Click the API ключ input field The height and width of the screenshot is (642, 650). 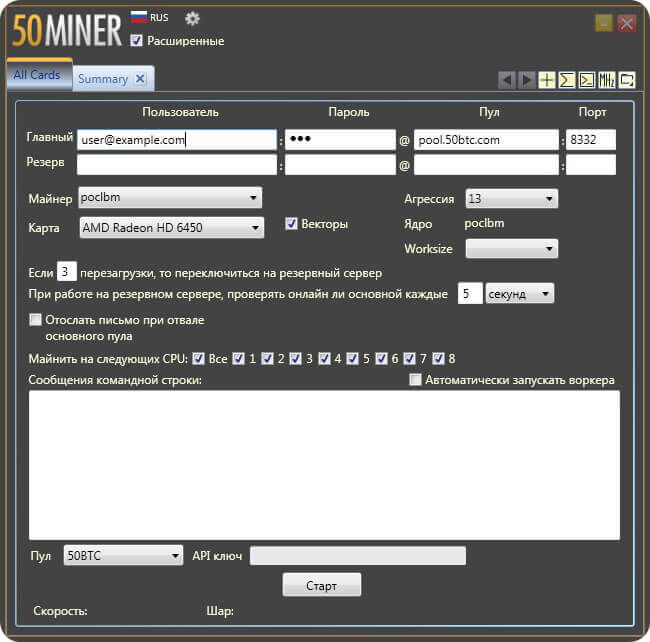358,556
